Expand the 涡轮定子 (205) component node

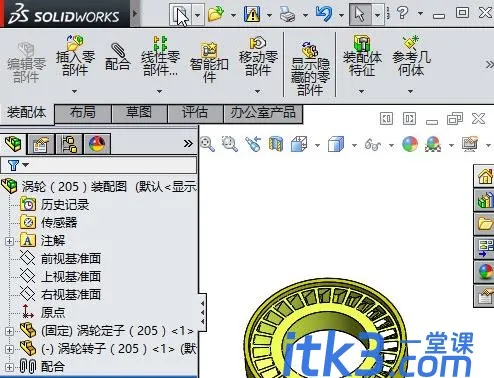(x=9, y=331)
